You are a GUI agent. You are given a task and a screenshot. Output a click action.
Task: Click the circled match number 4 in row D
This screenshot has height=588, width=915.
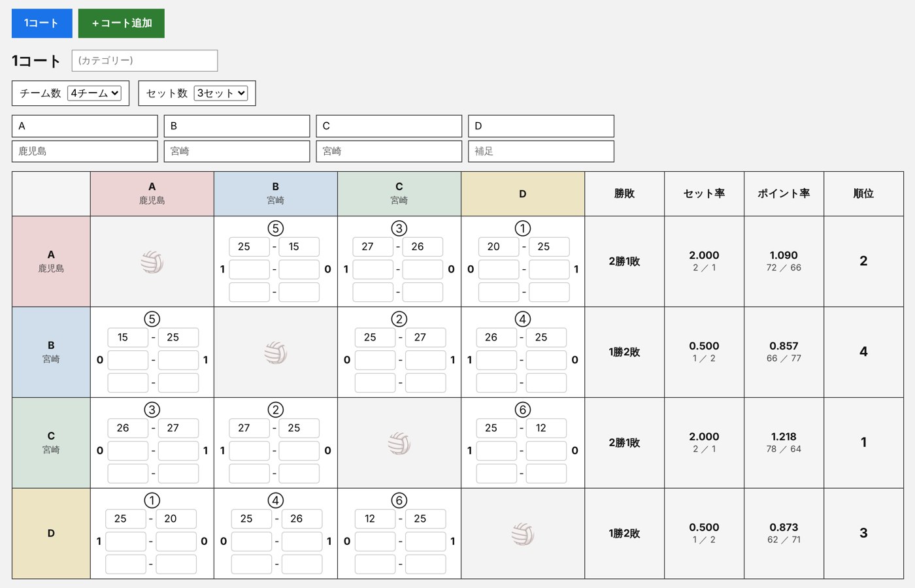click(276, 500)
